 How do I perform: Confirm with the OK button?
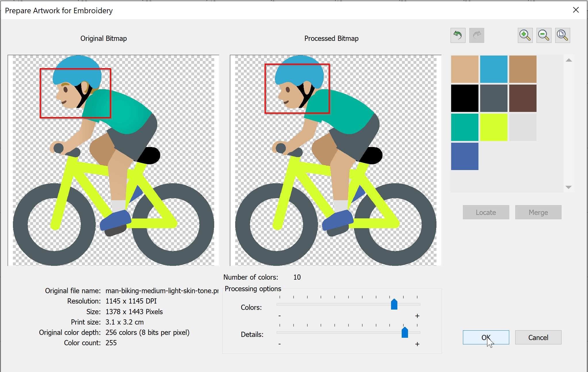486,337
